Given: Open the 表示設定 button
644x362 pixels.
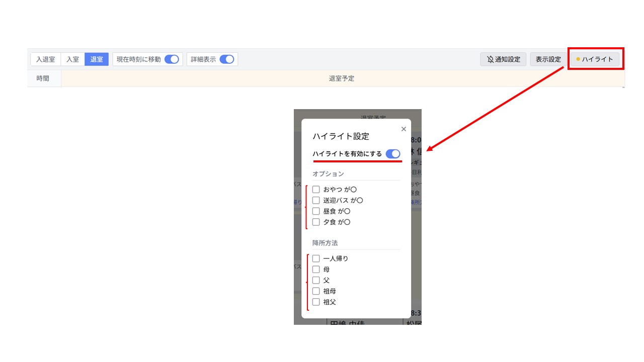Looking at the screenshot, I should [x=548, y=59].
